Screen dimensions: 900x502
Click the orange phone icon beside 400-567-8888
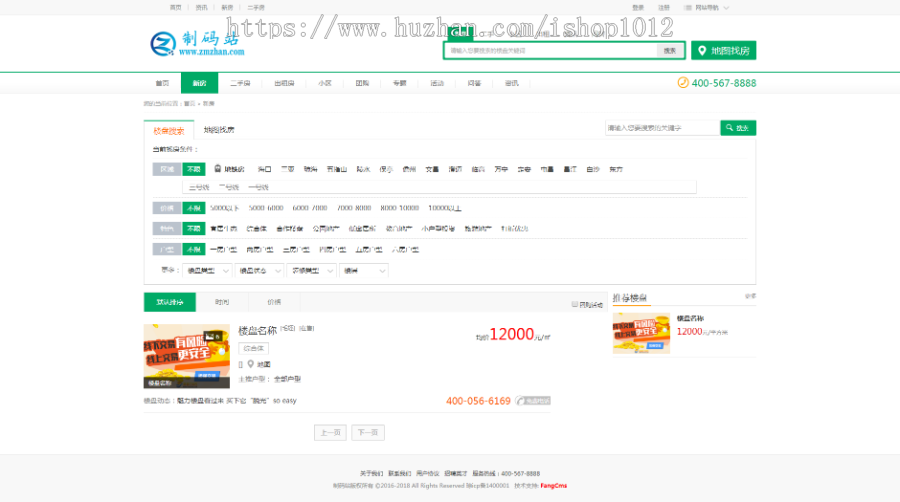[x=682, y=83]
